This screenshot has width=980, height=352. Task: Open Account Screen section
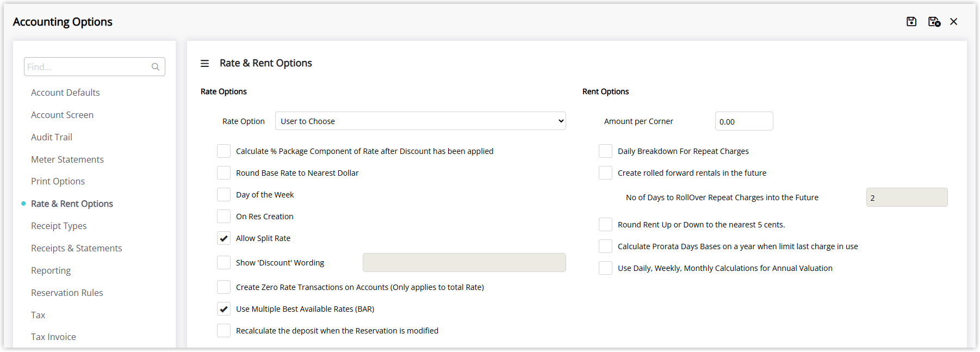pos(62,115)
